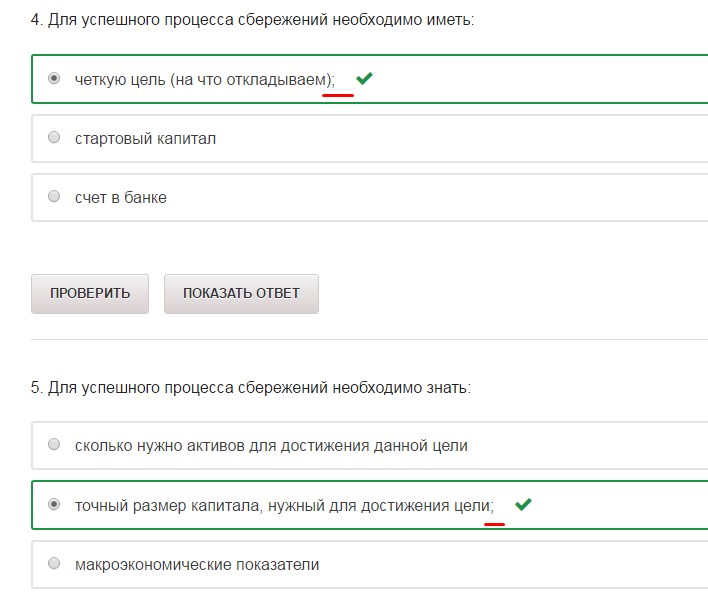This screenshot has width=708, height=598.
Task: Click green checkmark beside 'четкую цель' answer
Action: pos(364,78)
